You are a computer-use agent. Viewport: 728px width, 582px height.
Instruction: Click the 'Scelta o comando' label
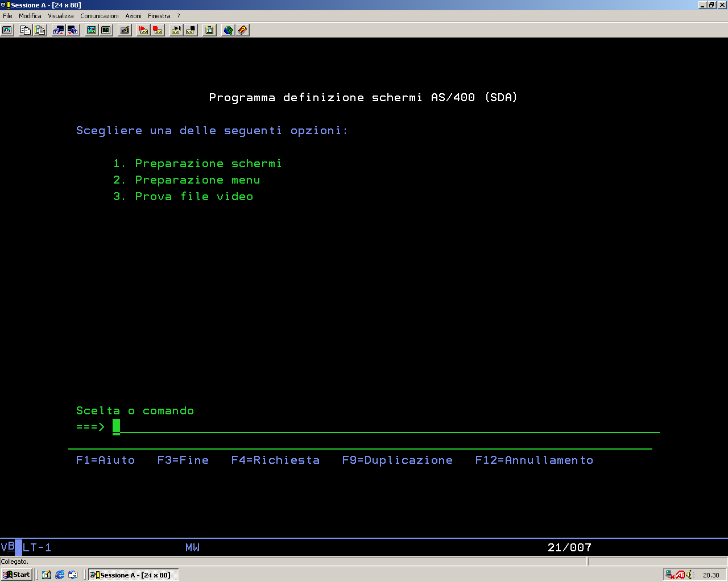[x=135, y=411]
